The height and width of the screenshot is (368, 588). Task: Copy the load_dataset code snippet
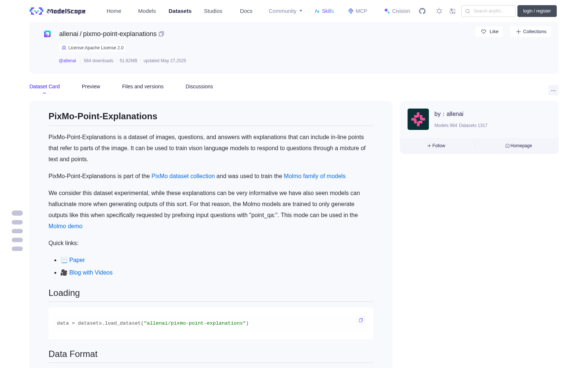tap(361, 320)
